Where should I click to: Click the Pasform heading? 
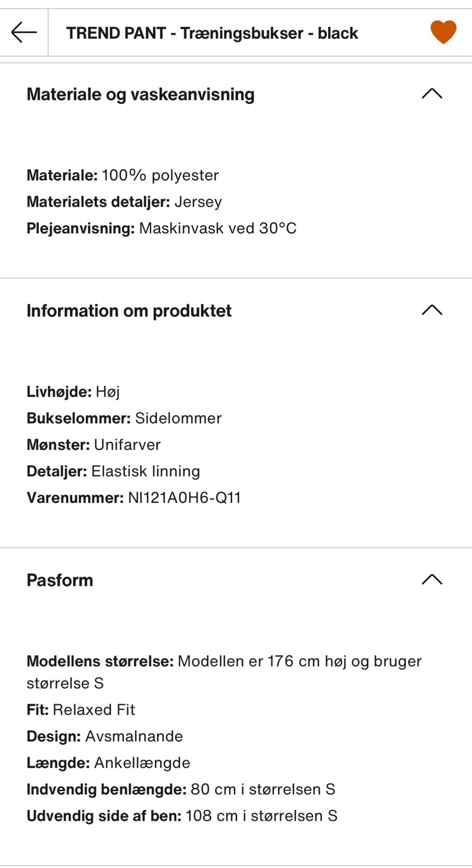pos(60,580)
